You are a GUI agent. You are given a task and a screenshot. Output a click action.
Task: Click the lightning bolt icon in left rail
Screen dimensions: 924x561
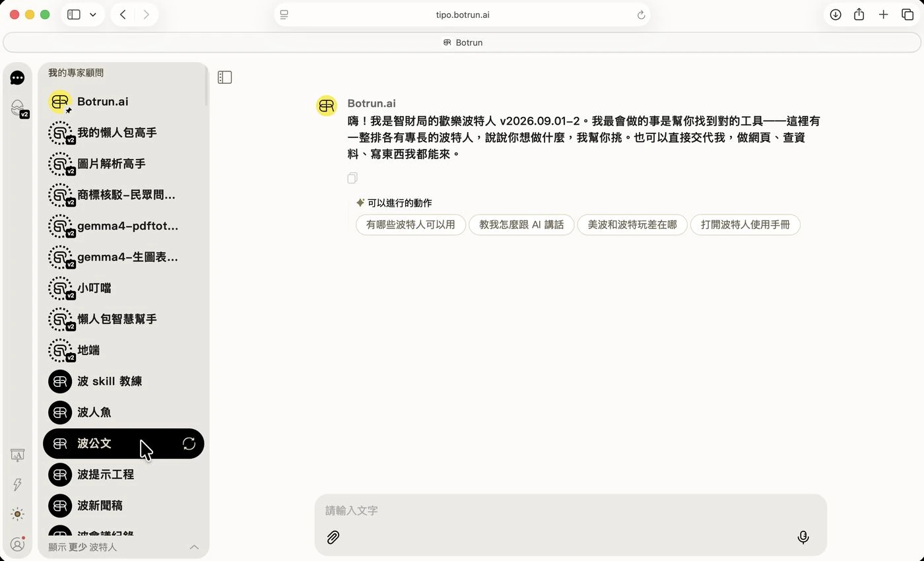click(x=18, y=484)
